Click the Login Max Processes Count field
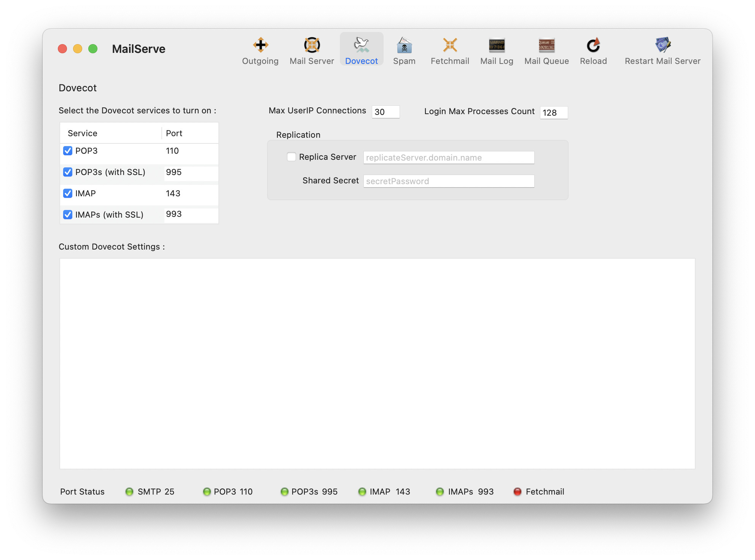 (x=553, y=113)
